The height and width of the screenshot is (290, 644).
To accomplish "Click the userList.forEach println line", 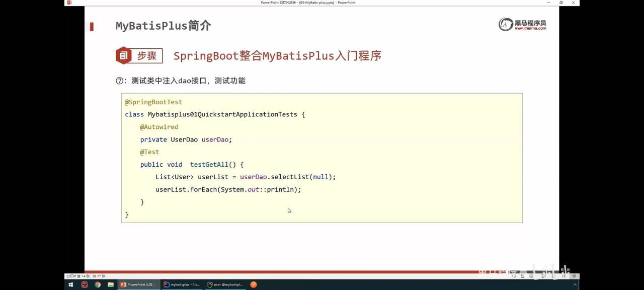I will click(x=228, y=190).
